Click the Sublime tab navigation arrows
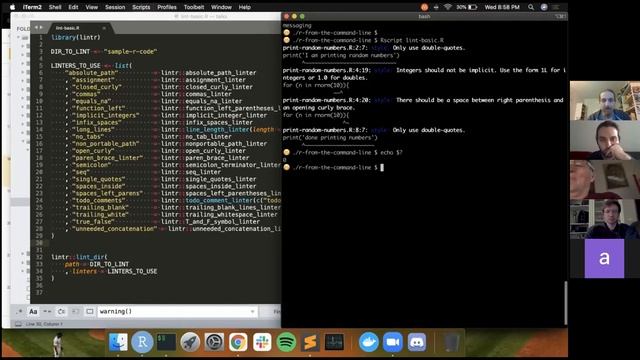Viewport: 640px width, 360px height. [38, 27]
